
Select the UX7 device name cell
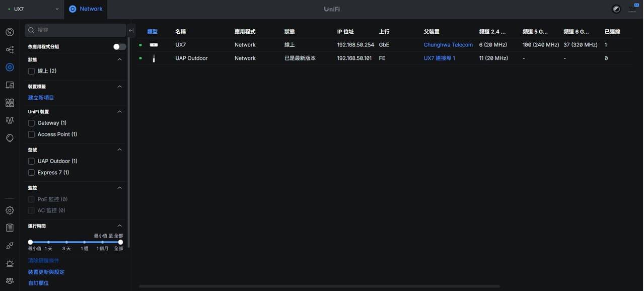[x=180, y=45]
